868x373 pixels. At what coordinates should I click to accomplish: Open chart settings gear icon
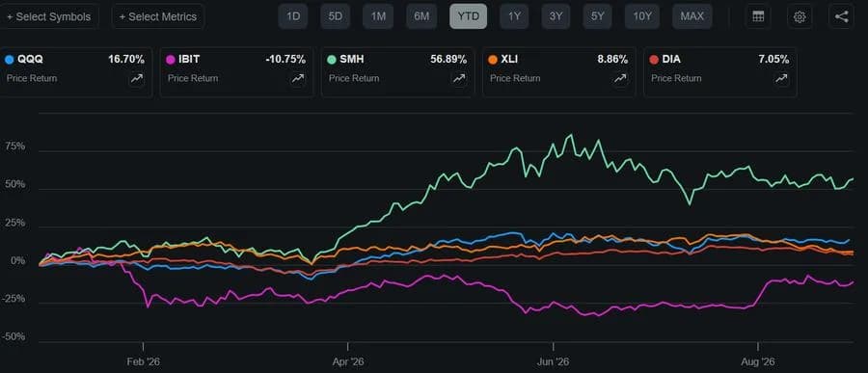[800, 16]
